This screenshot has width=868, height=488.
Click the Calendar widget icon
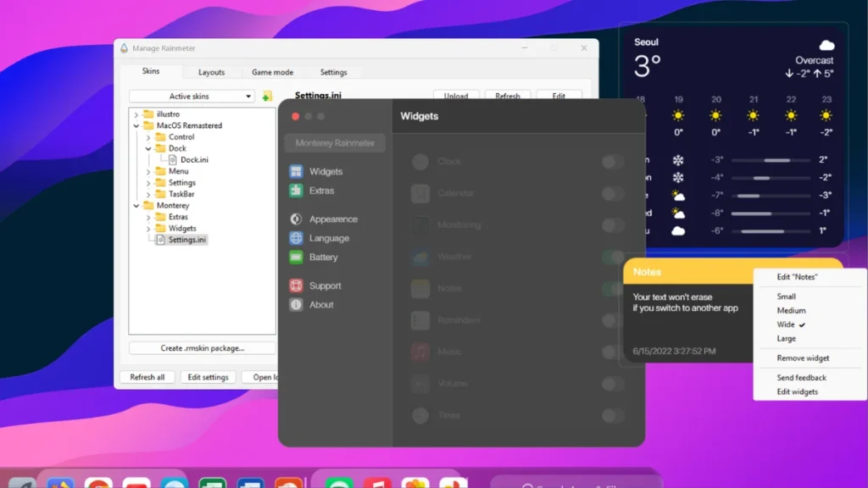[420, 193]
